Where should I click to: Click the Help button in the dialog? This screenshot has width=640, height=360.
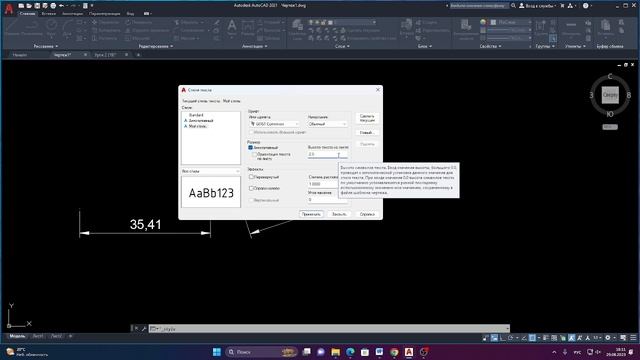coord(367,214)
